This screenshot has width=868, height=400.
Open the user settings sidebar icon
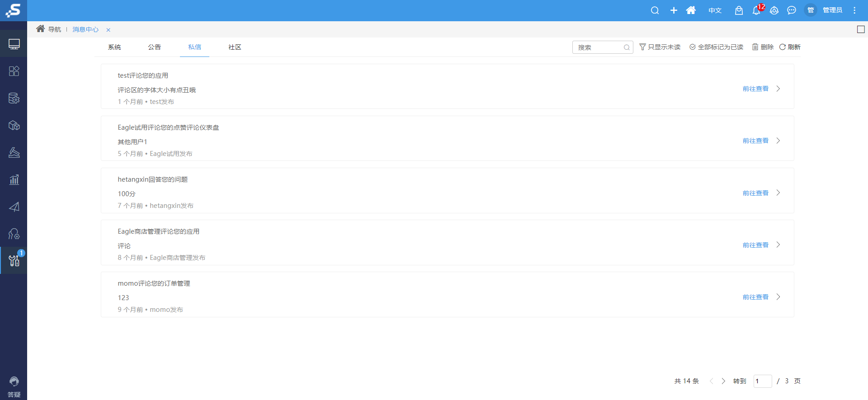tap(14, 234)
